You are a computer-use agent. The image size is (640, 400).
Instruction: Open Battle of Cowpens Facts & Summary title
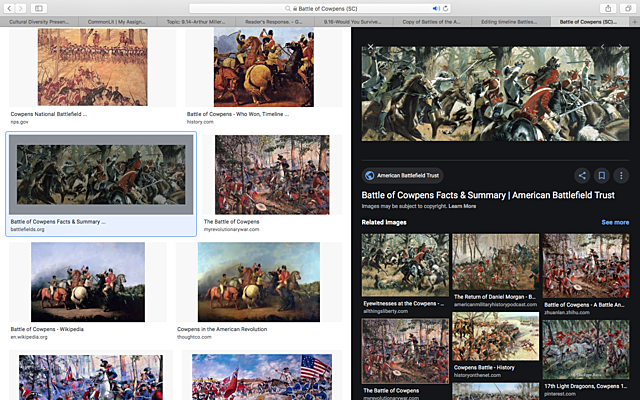point(488,195)
